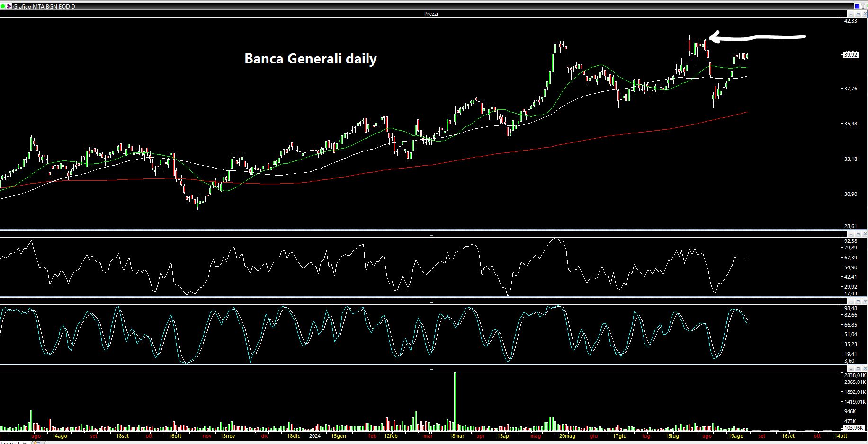Close the Prezzi price panel

pyautogui.click(x=865, y=14)
